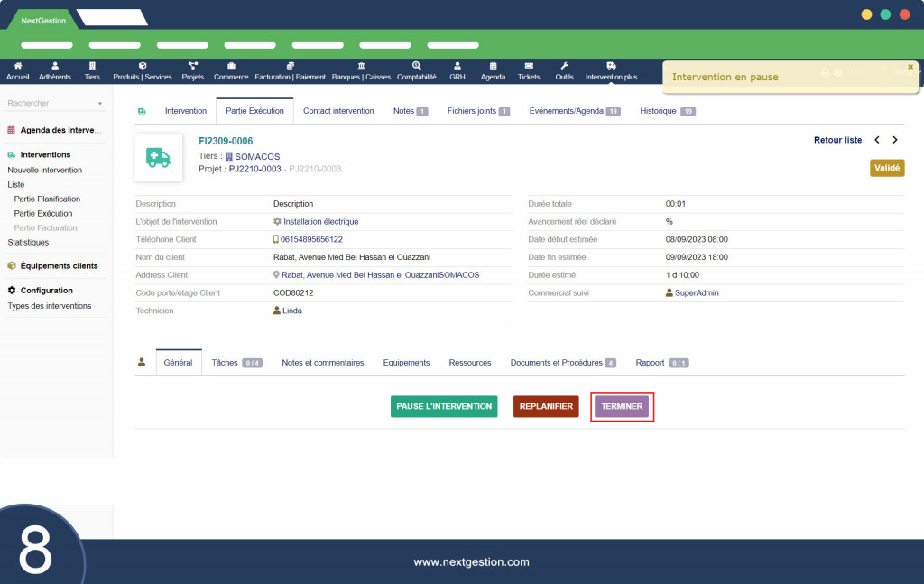Image resolution: width=924 pixels, height=584 pixels.
Task: Open the Accueil home icon
Action: tap(18, 65)
